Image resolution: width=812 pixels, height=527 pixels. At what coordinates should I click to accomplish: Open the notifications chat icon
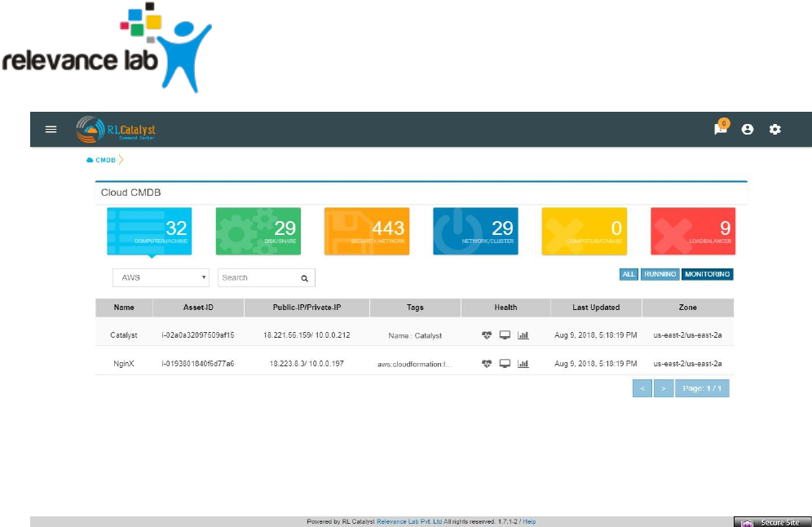click(x=721, y=128)
